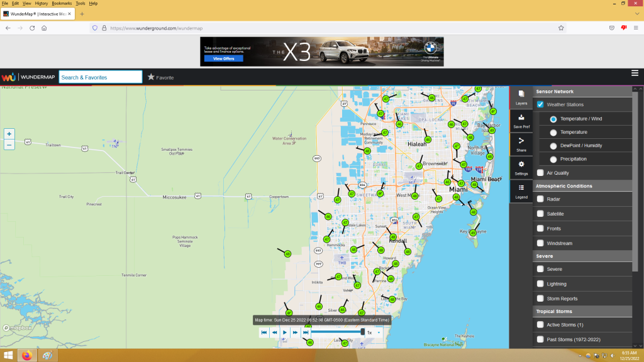The width and height of the screenshot is (644, 362).
Task: Click the layers panel scrollbar
Action: click(x=635, y=180)
